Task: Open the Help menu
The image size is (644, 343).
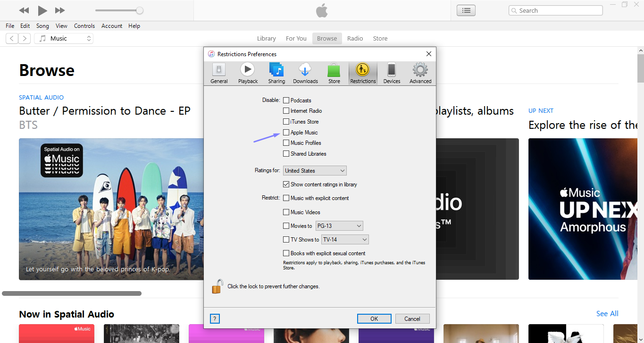Action: coord(134,26)
